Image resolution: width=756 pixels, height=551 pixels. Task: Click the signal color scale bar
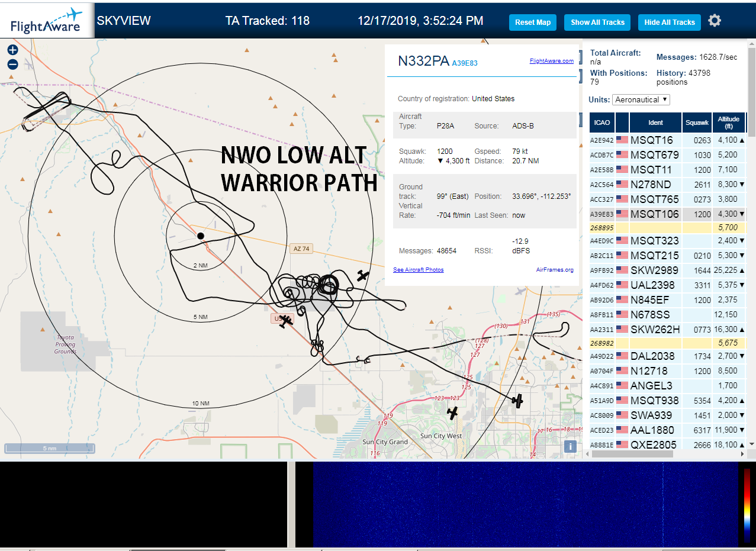click(x=747, y=505)
